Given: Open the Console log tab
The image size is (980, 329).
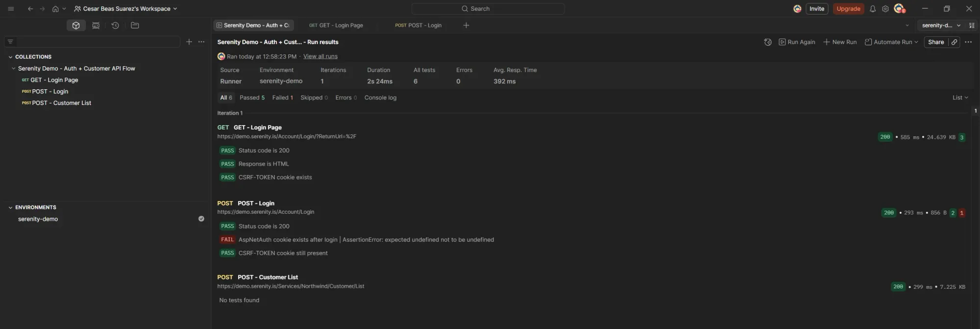Looking at the screenshot, I should point(380,98).
